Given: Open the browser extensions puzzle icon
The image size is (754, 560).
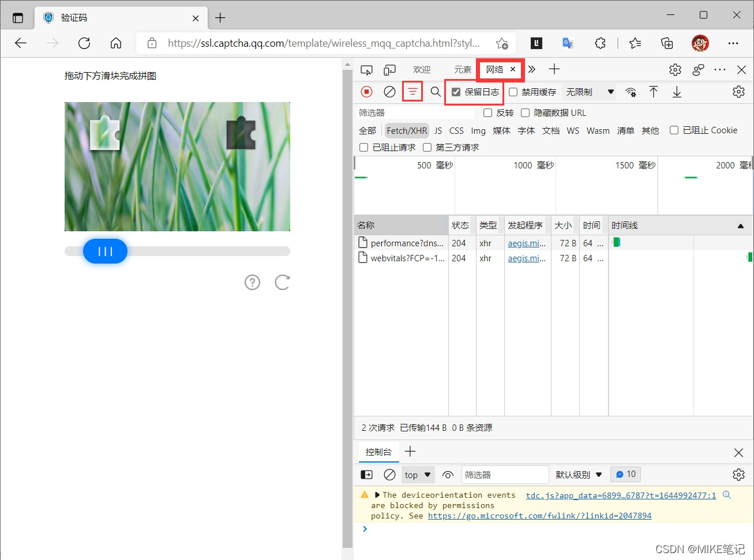Looking at the screenshot, I should coord(601,43).
